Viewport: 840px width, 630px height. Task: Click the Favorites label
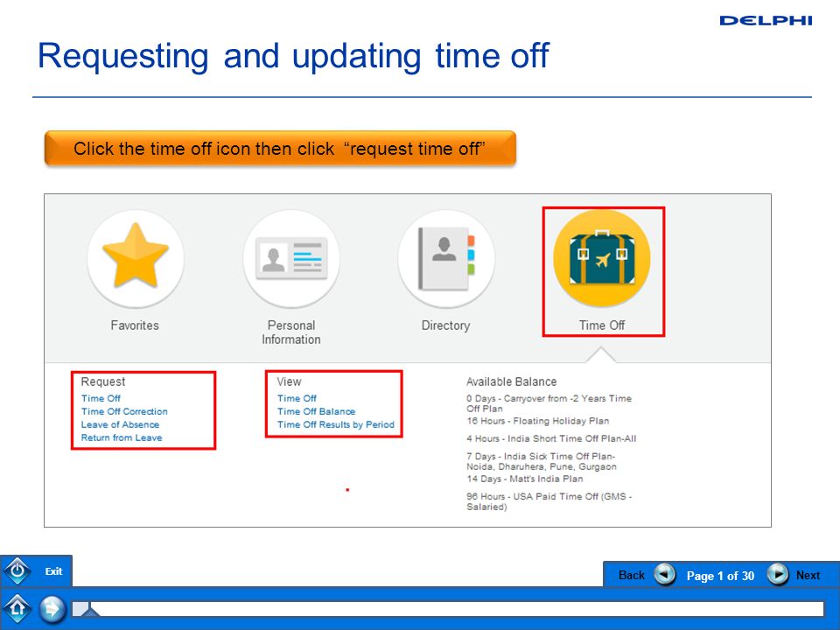(135, 325)
